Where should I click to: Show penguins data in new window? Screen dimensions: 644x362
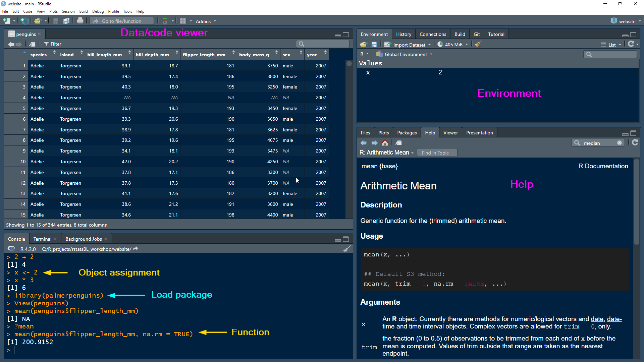coord(32,44)
